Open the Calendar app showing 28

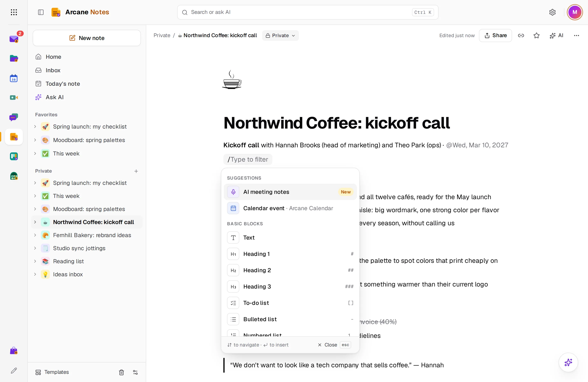14,78
